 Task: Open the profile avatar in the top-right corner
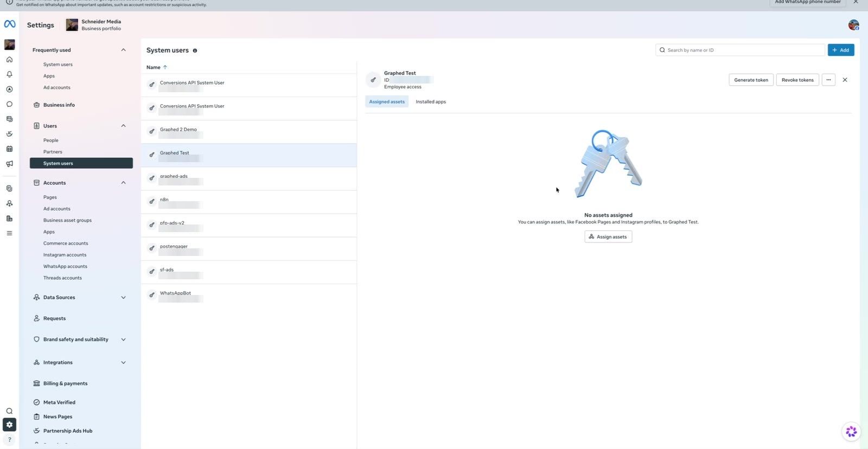(853, 25)
